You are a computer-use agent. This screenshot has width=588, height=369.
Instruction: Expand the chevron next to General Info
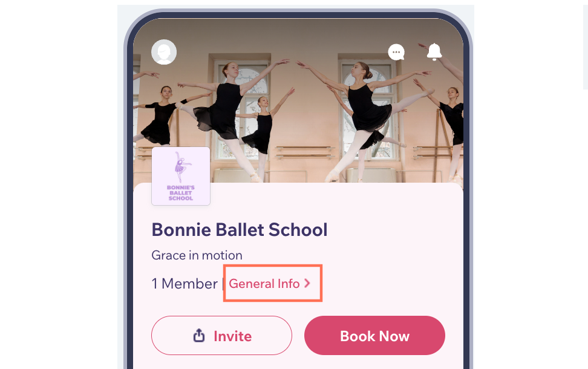[307, 283]
